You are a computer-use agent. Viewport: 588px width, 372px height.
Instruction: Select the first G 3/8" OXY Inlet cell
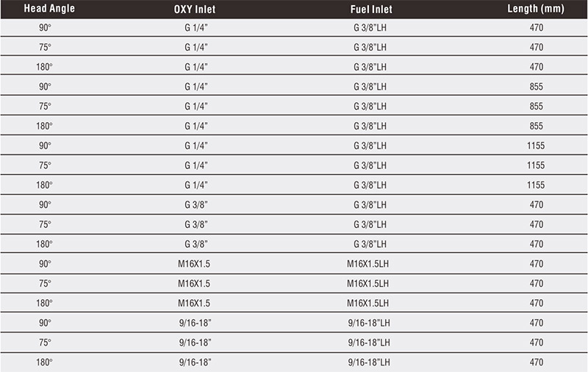(x=196, y=205)
